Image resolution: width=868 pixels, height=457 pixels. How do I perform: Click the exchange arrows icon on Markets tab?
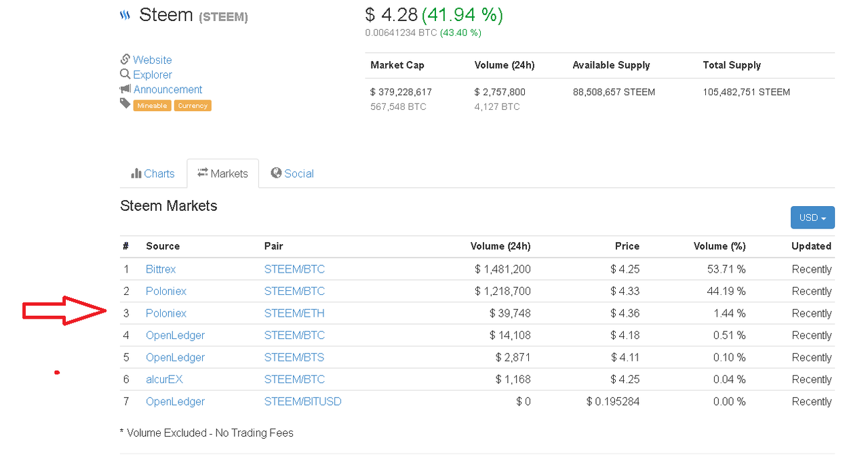[203, 173]
